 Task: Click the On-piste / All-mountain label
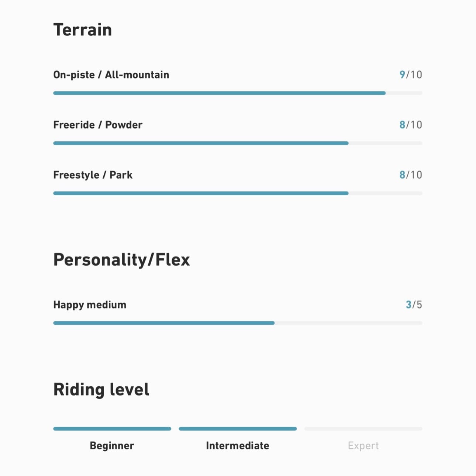pos(111,75)
